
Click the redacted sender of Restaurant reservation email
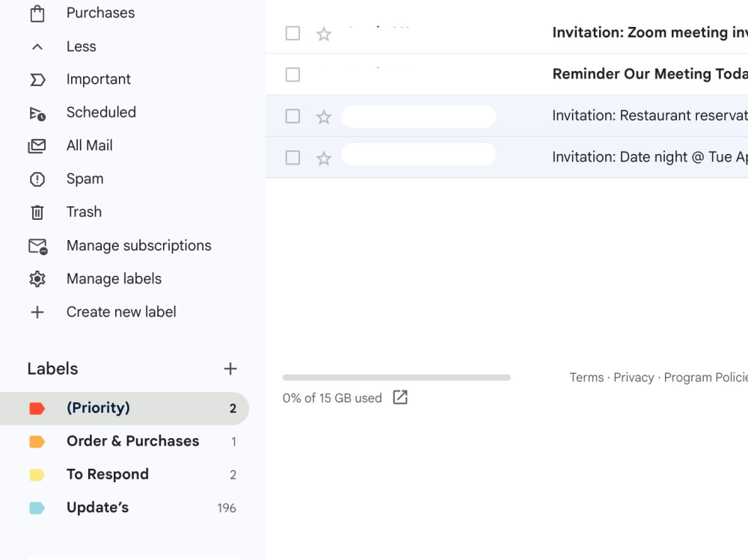click(x=418, y=117)
